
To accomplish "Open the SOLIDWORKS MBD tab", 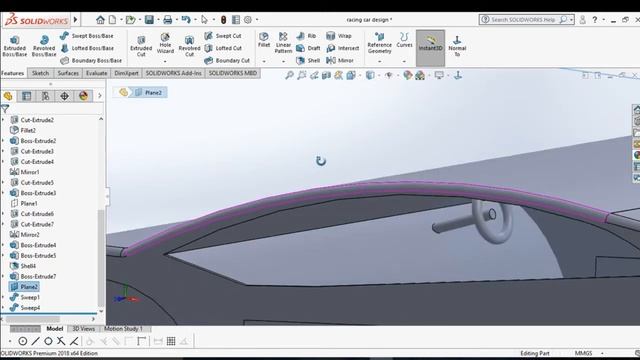I will (233, 73).
